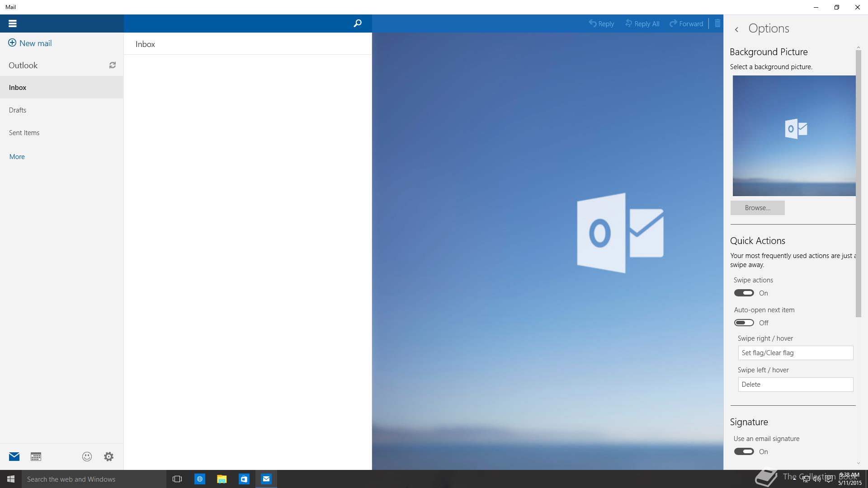Viewport: 868px width, 488px height.
Task: Open File Explorer from taskbar
Action: click(x=222, y=479)
